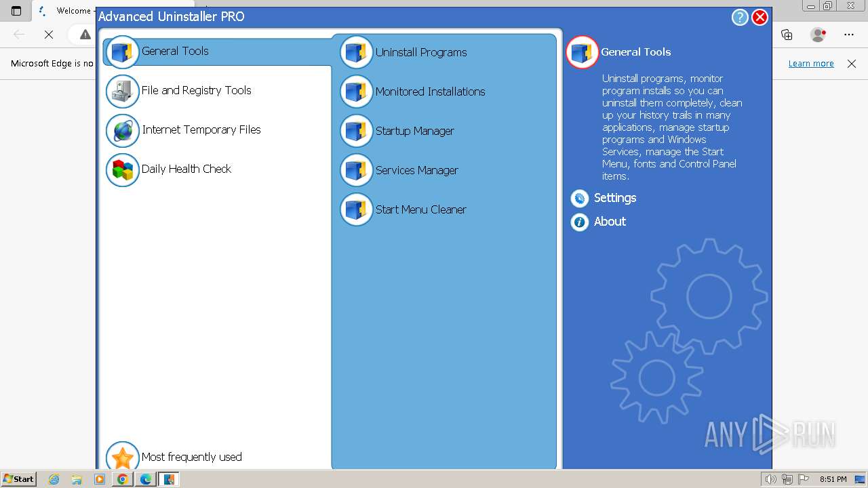Open Edge tab actions menu icon

coord(16,11)
